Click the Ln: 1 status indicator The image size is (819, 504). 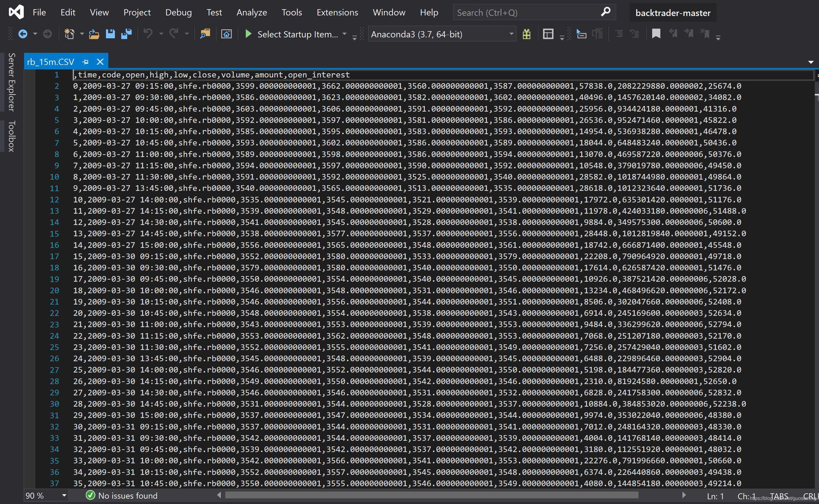click(715, 496)
